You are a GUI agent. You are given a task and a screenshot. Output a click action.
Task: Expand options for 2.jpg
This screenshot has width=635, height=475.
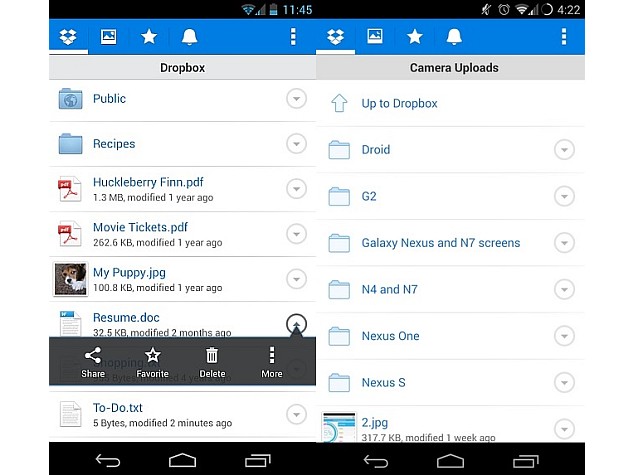(x=564, y=429)
